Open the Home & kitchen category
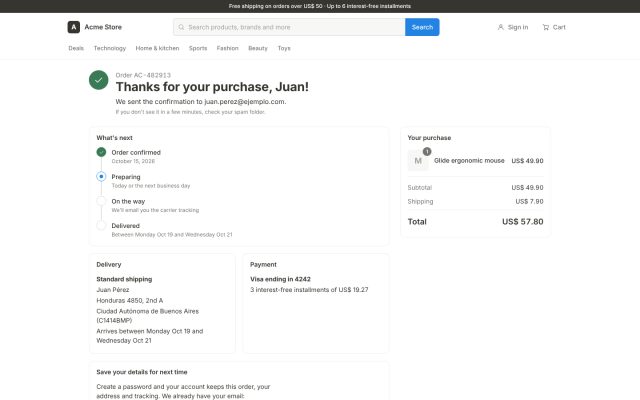The image size is (640, 400). 157,48
